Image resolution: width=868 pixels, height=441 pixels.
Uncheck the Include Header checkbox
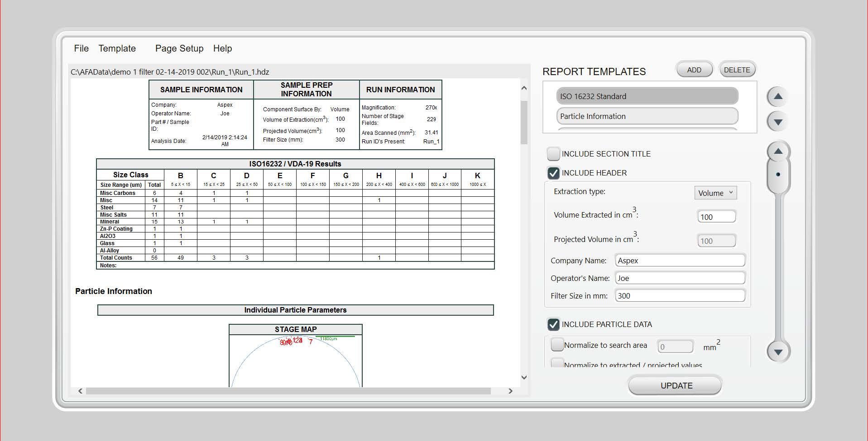click(x=553, y=173)
